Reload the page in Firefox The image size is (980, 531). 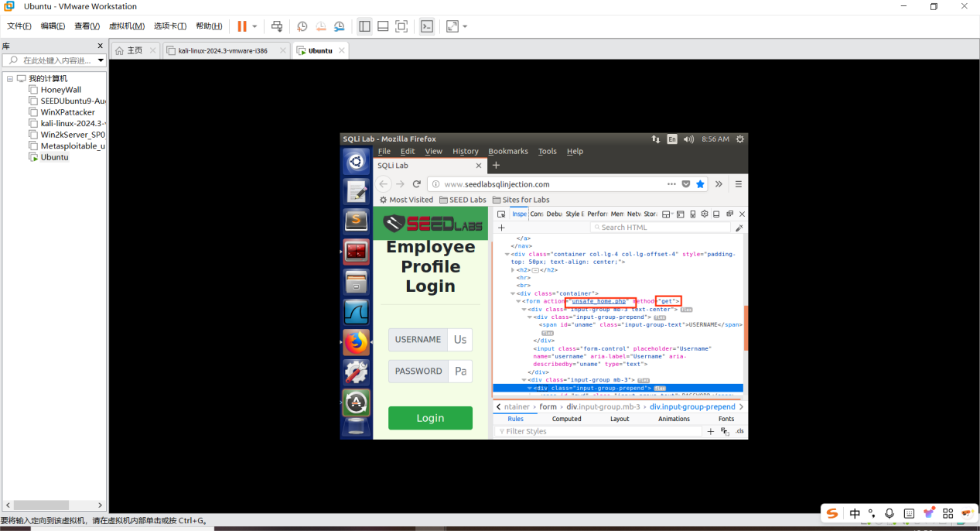point(416,184)
